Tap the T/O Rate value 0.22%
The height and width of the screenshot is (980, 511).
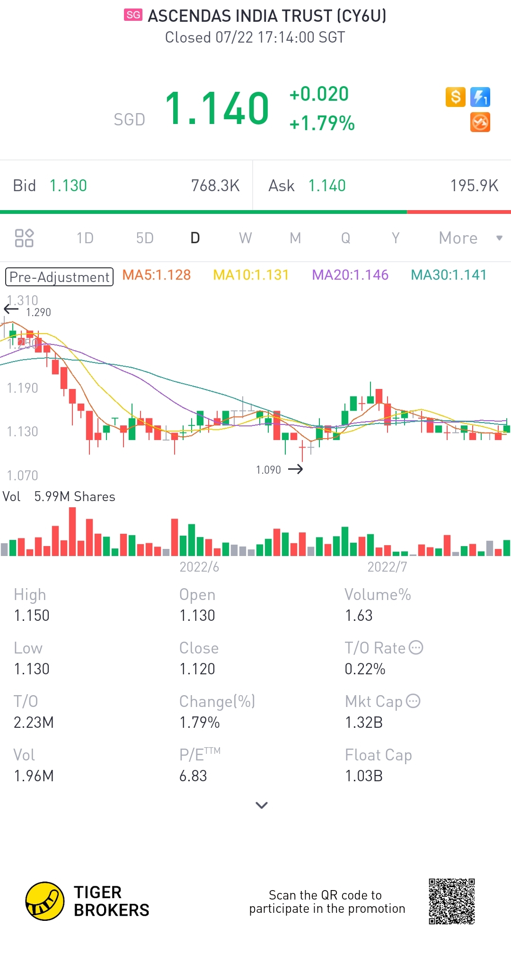[x=365, y=669]
